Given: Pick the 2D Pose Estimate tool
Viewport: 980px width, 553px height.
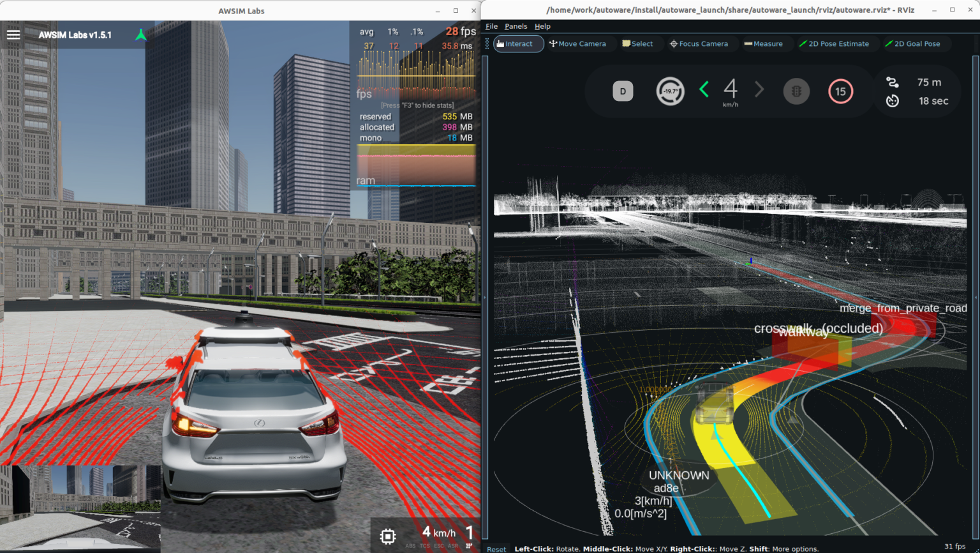Looking at the screenshot, I should 834,44.
